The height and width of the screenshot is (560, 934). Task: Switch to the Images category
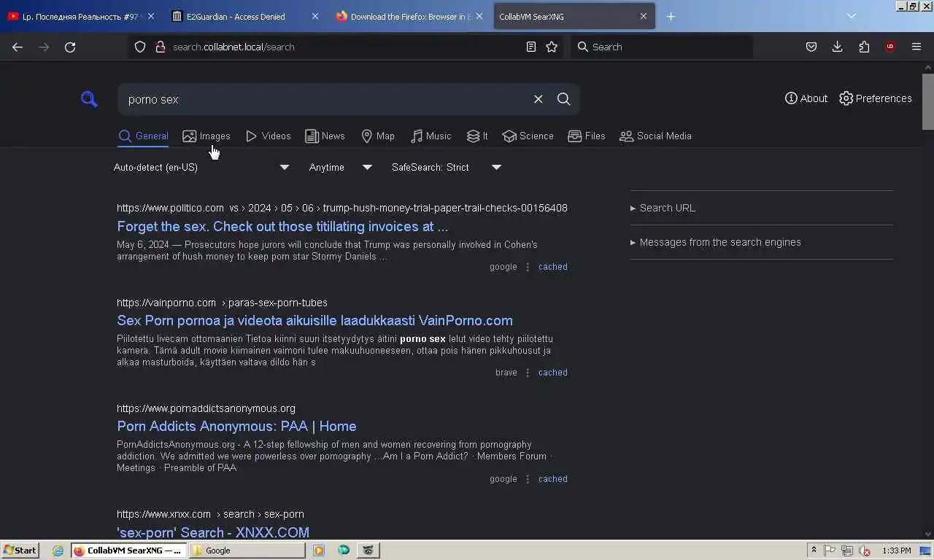206,136
